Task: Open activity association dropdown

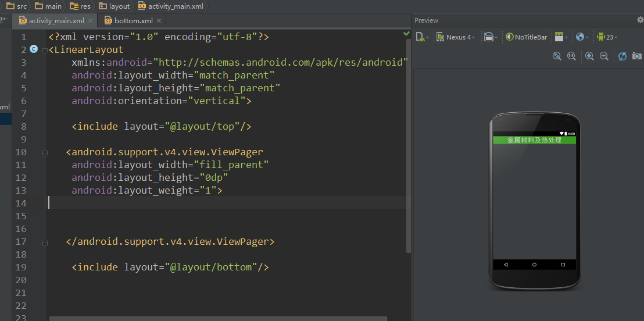Action: (561, 37)
